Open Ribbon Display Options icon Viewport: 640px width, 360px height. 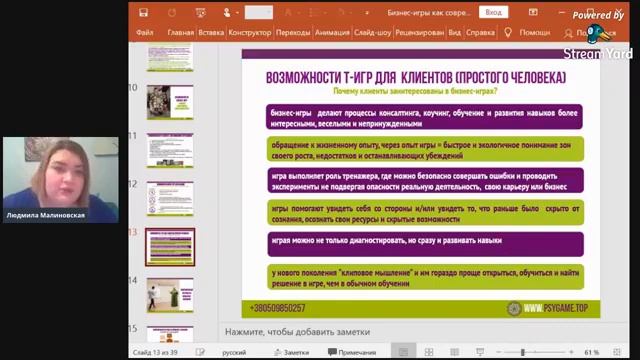[533, 12]
